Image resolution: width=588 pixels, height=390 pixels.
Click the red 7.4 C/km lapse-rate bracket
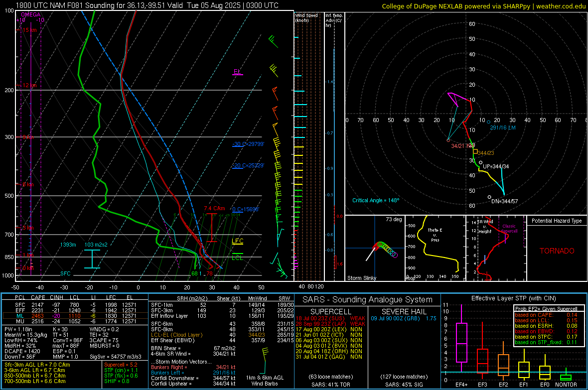point(212,228)
